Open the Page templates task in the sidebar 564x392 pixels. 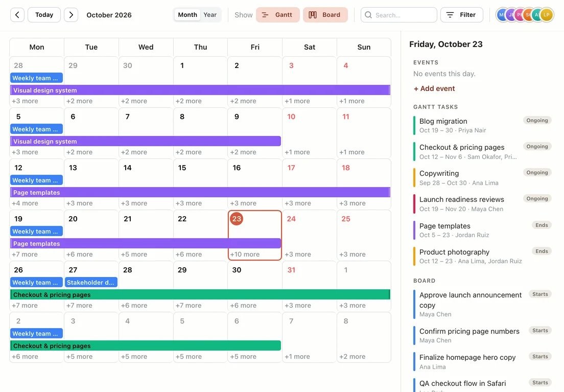482,230
